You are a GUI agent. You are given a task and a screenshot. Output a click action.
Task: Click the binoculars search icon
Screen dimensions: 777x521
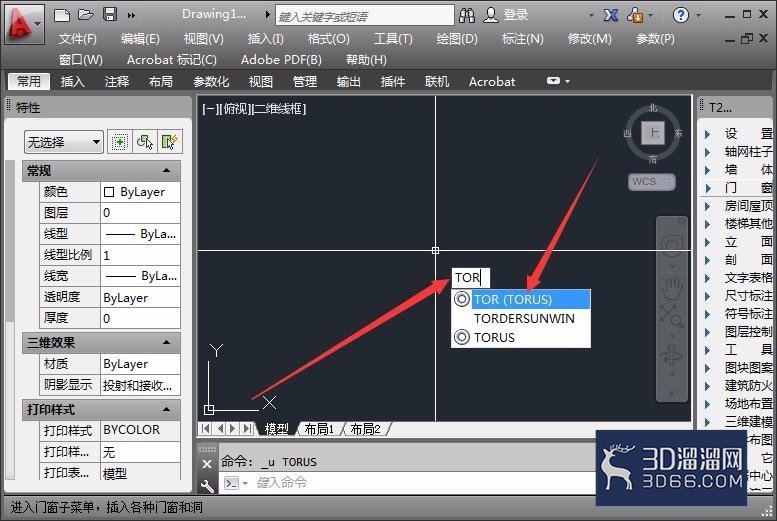click(467, 15)
